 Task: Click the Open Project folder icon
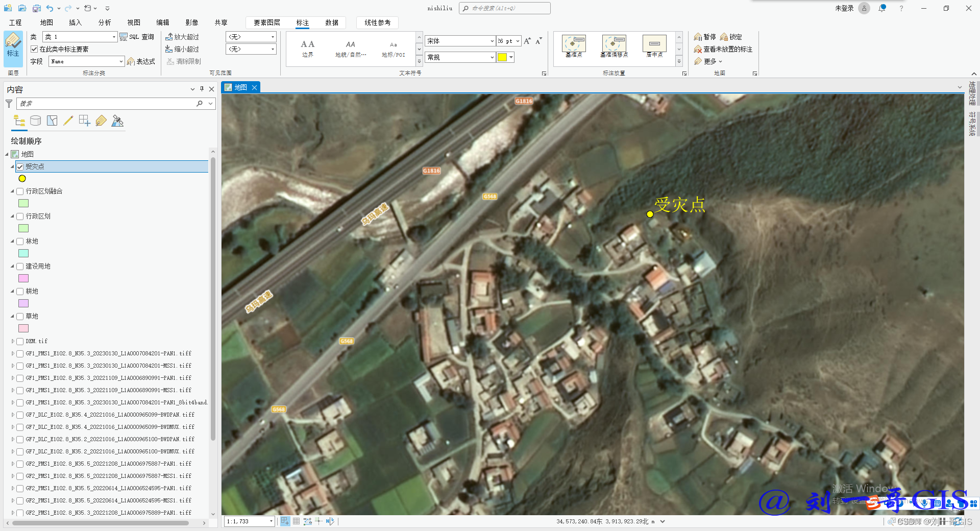(22, 8)
